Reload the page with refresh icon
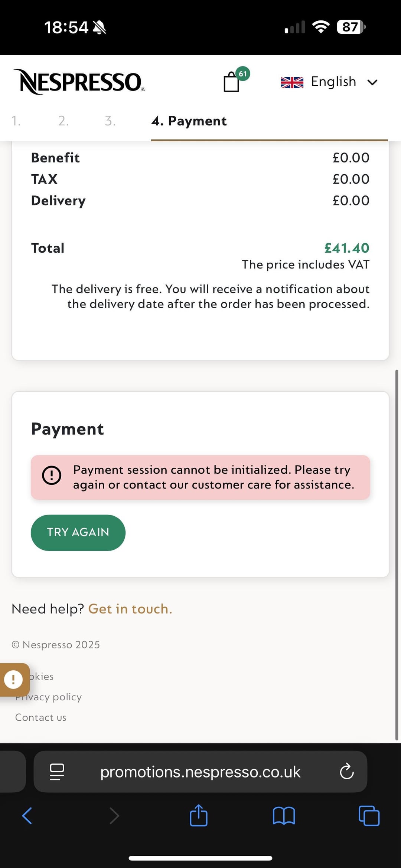Screen dimensions: 401x868 pyautogui.click(x=347, y=772)
